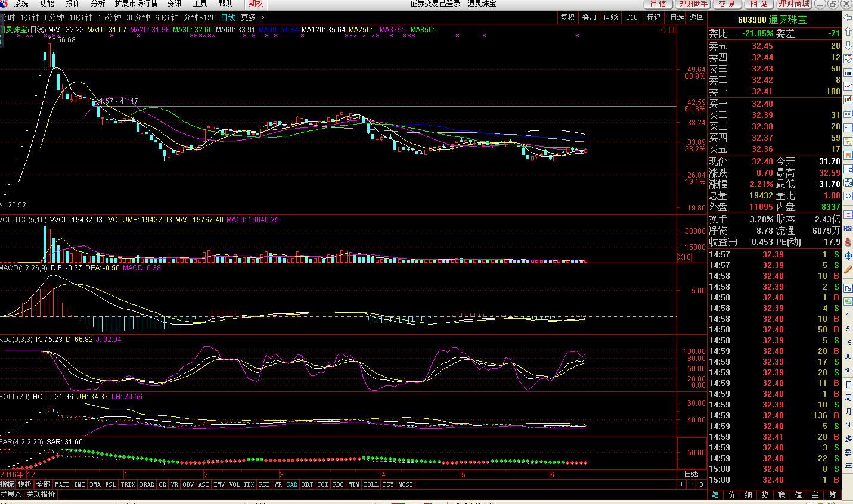Click the up arrow icon in right sidebar
This screenshot has height=504, width=853.
[848, 32]
